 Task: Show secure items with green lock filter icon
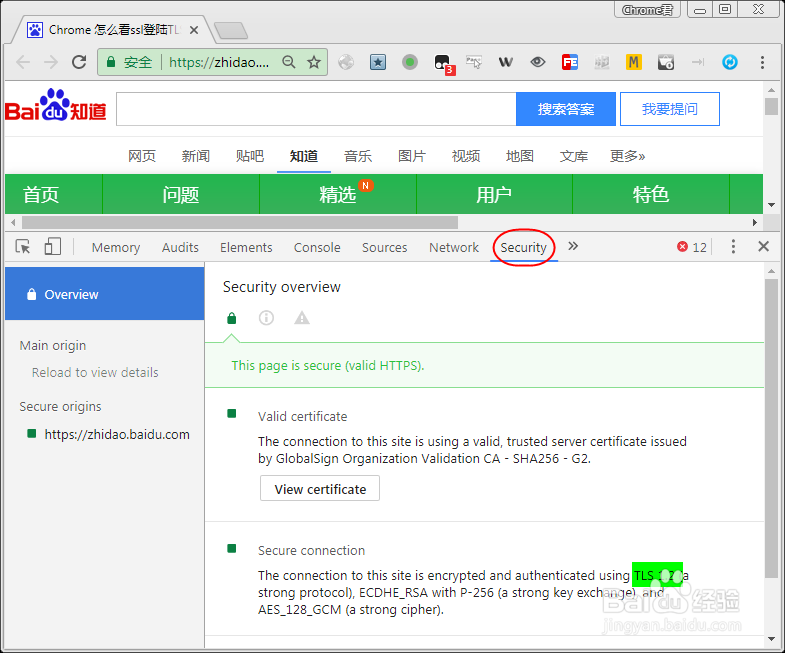[231, 318]
